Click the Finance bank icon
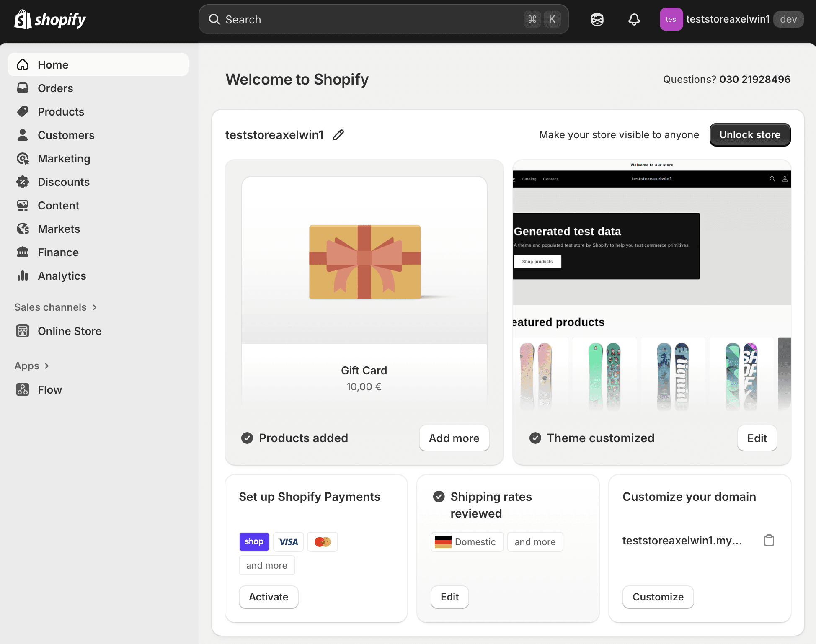Screen dimensions: 816x644 coord(23,252)
